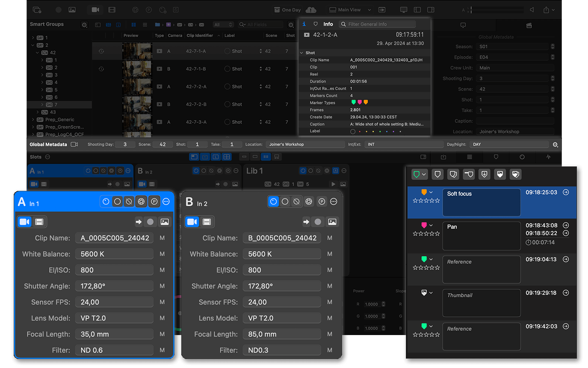Open the Main View layout dropdown
Viewport: 588px width, 368px height.
[349, 10]
